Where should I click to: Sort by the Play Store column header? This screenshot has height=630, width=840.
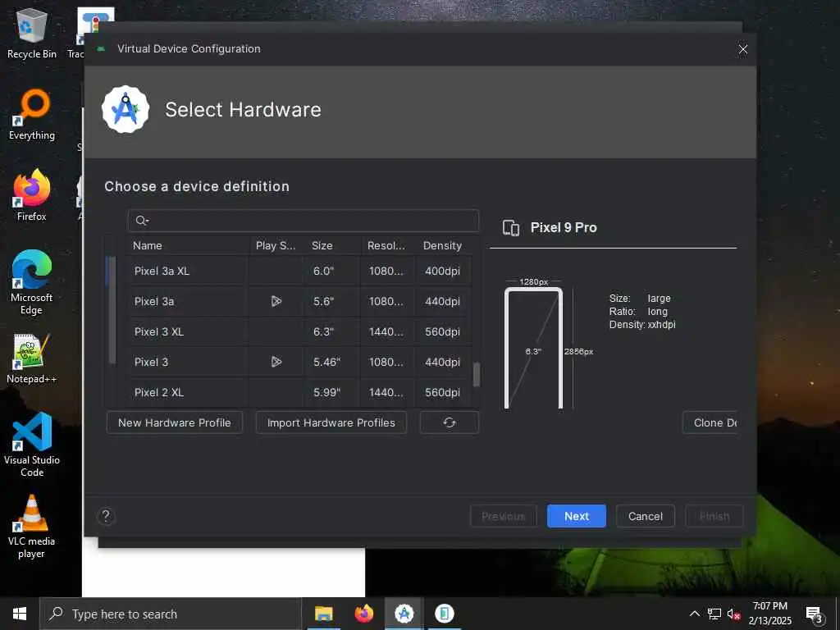coord(276,245)
